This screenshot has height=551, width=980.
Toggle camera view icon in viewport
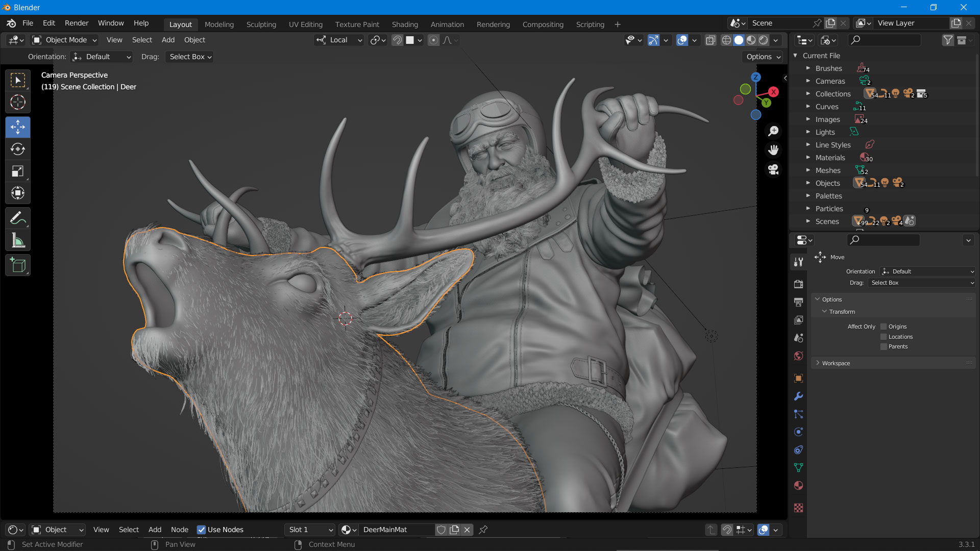tap(774, 169)
